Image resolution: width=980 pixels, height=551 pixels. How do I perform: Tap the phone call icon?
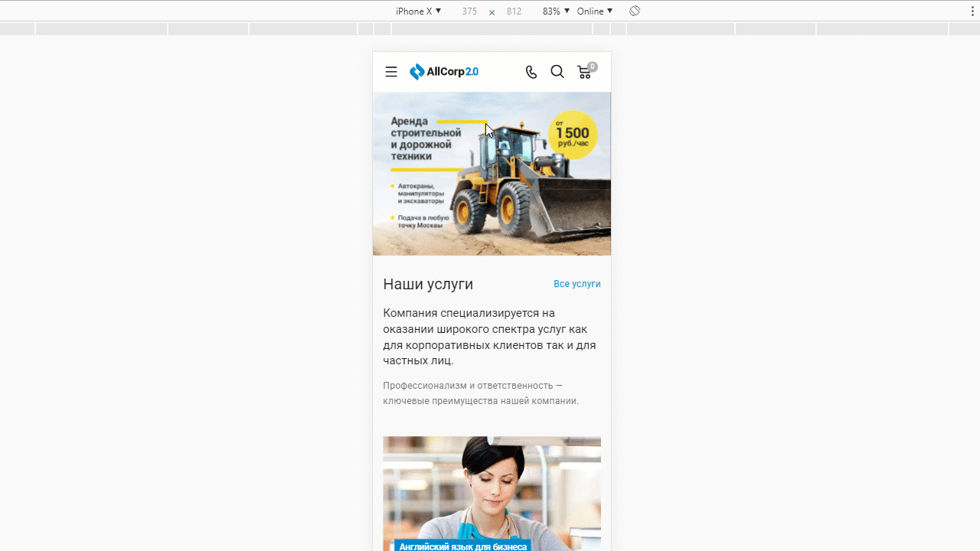[x=531, y=72]
